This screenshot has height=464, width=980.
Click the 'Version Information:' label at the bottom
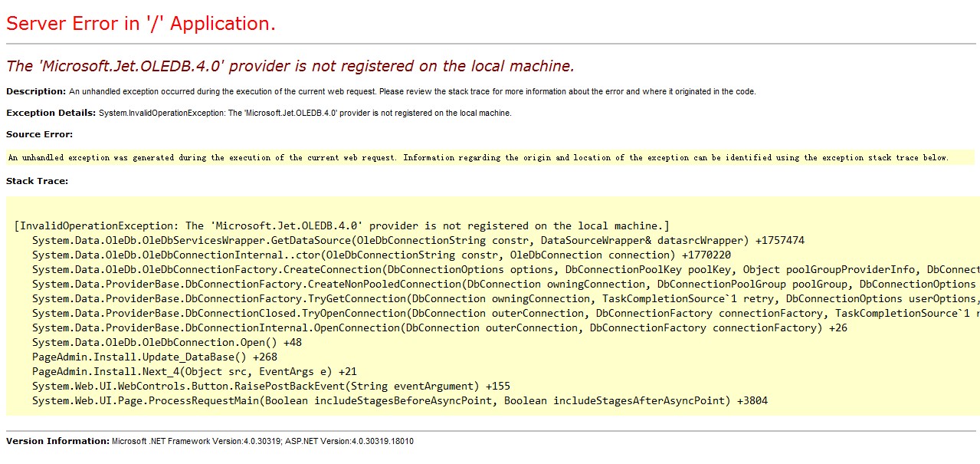coord(57,441)
